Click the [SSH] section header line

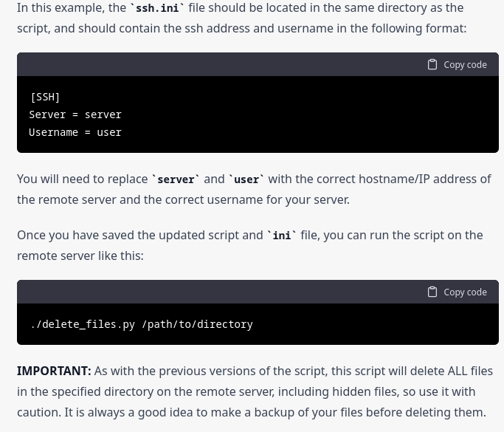click(x=45, y=97)
